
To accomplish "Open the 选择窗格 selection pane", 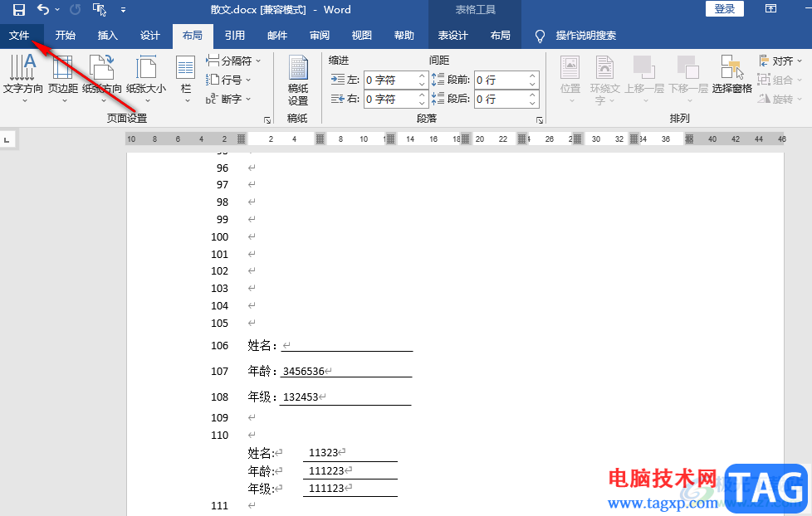I will (x=731, y=75).
